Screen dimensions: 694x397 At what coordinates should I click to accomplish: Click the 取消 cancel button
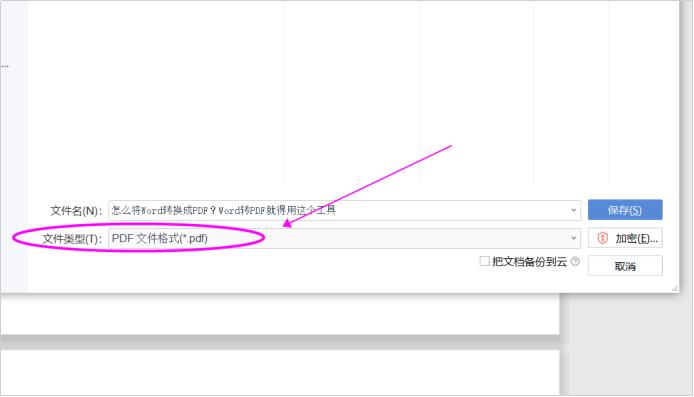[625, 266]
